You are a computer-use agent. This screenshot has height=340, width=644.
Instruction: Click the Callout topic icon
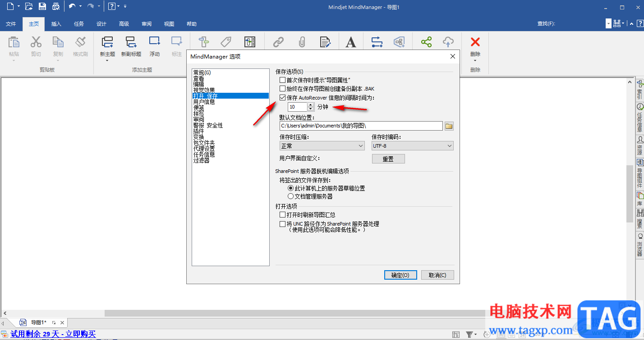tap(177, 41)
